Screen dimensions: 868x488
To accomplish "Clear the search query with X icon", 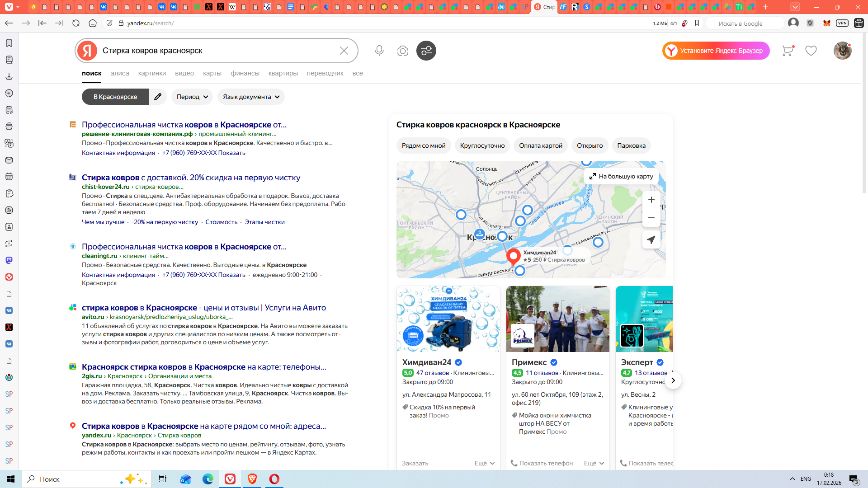I will click(344, 51).
